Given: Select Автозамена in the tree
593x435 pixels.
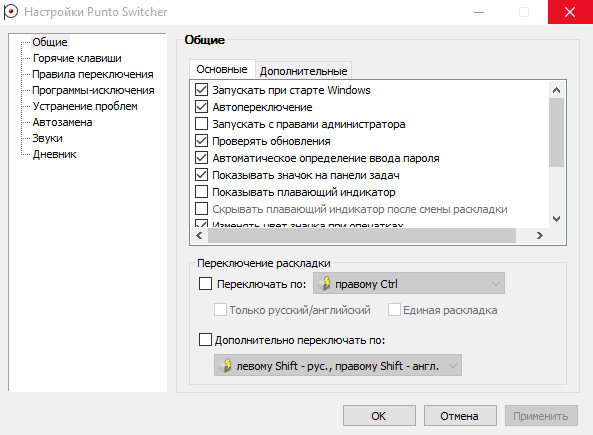Looking at the screenshot, I should coord(62,122).
